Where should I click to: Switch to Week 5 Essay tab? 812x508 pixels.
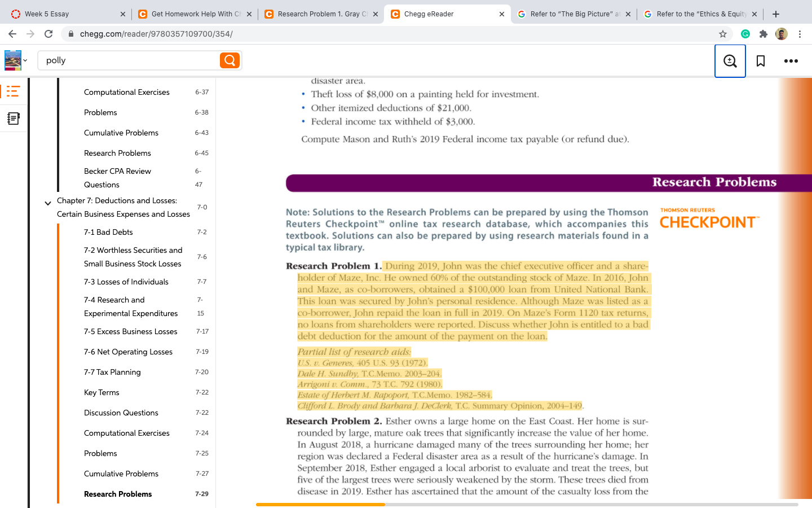(68, 14)
